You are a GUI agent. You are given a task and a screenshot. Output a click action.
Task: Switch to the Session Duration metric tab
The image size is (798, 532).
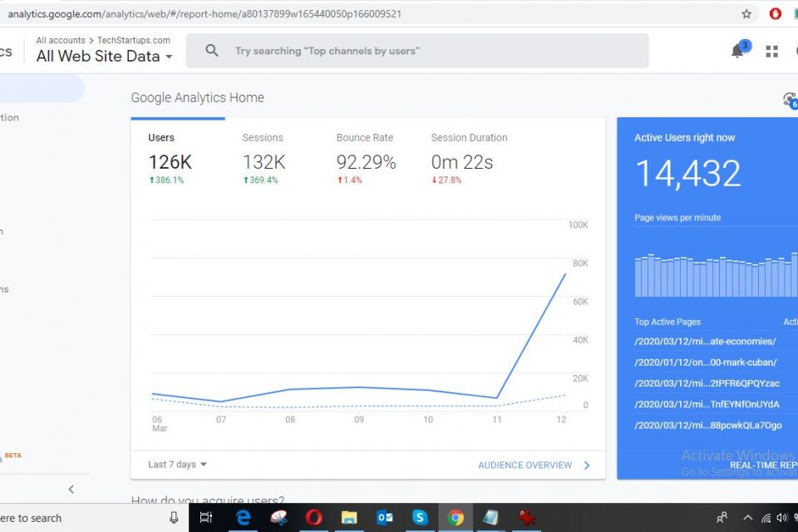pos(469,138)
